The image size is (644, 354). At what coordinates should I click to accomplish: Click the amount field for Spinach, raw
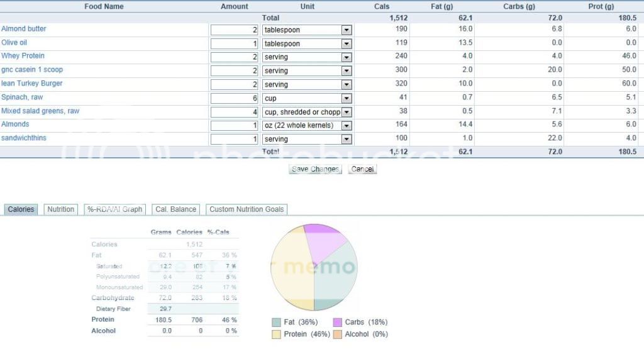click(235, 99)
